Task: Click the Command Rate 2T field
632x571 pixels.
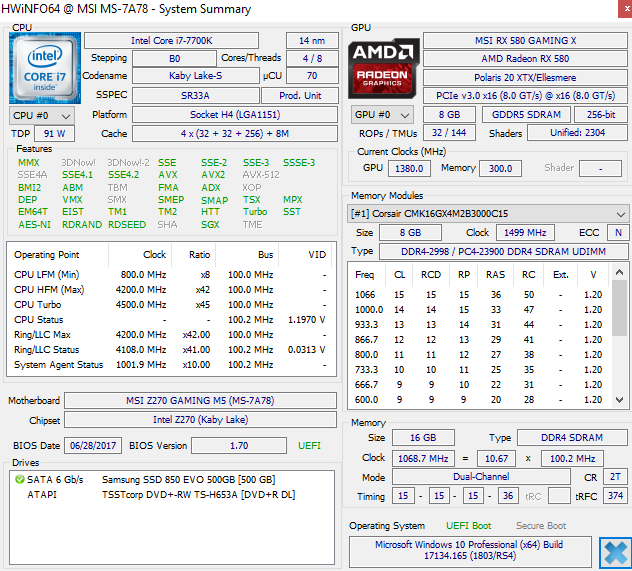Action: pyautogui.click(x=615, y=477)
